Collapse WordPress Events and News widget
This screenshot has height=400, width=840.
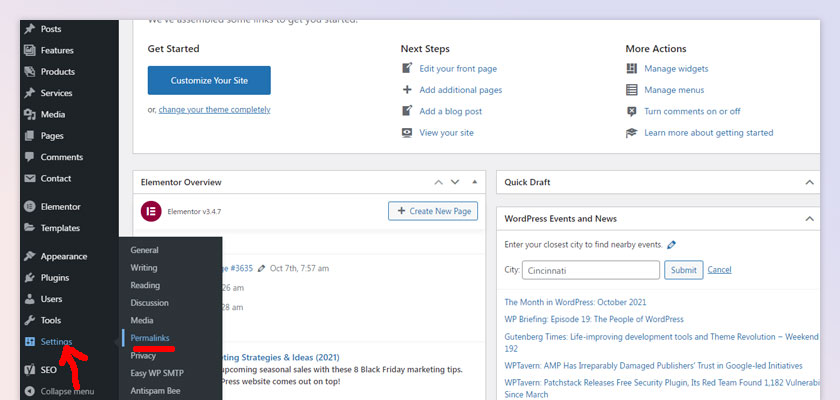pyautogui.click(x=809, y=218)
